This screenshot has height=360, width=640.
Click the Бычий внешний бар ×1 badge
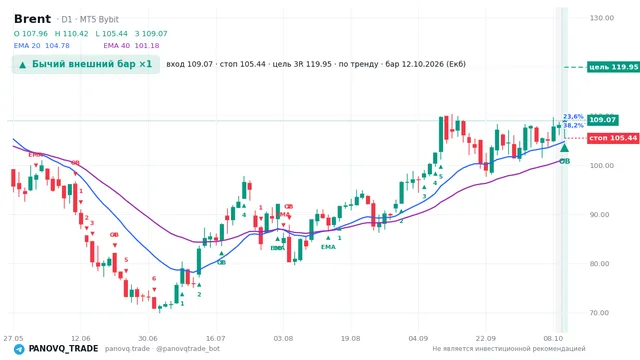[x=86, y=64]
